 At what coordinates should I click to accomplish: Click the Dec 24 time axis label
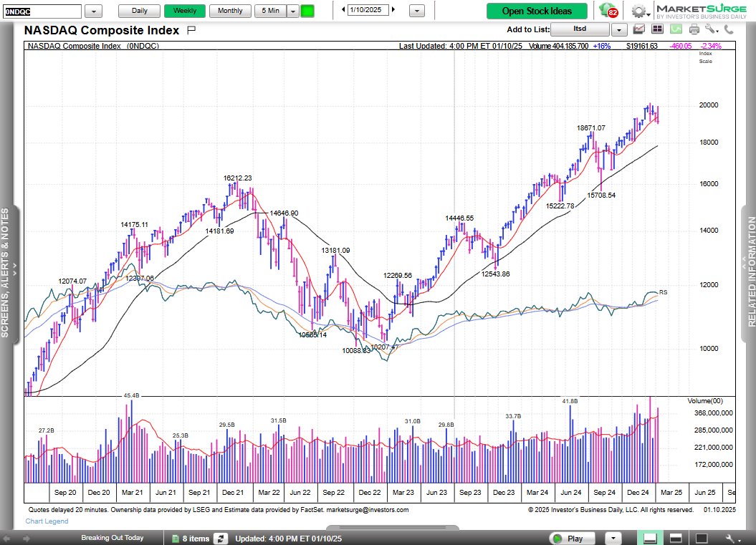[638, 492]
